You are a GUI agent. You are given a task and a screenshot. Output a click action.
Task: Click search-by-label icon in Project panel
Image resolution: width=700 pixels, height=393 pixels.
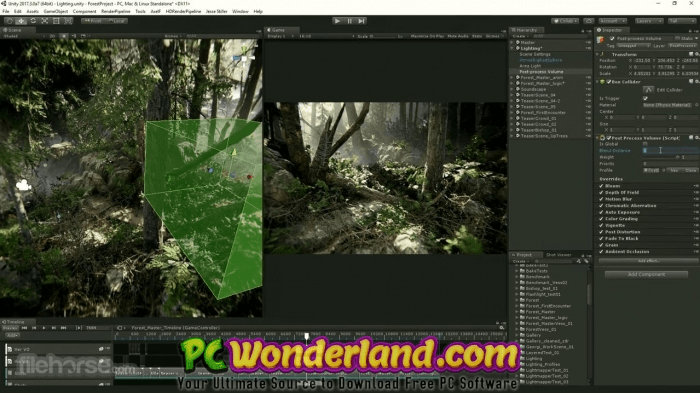tap(585, 261)
